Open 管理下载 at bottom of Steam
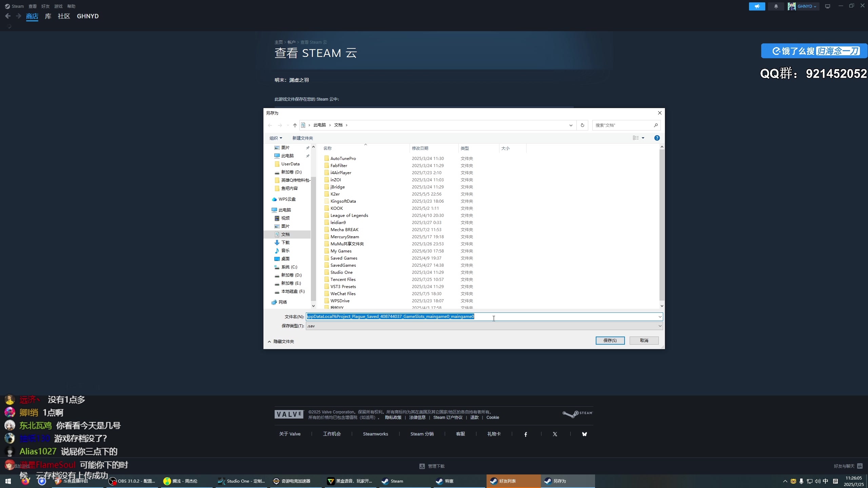The image size is (868, 488). (432, 466)
